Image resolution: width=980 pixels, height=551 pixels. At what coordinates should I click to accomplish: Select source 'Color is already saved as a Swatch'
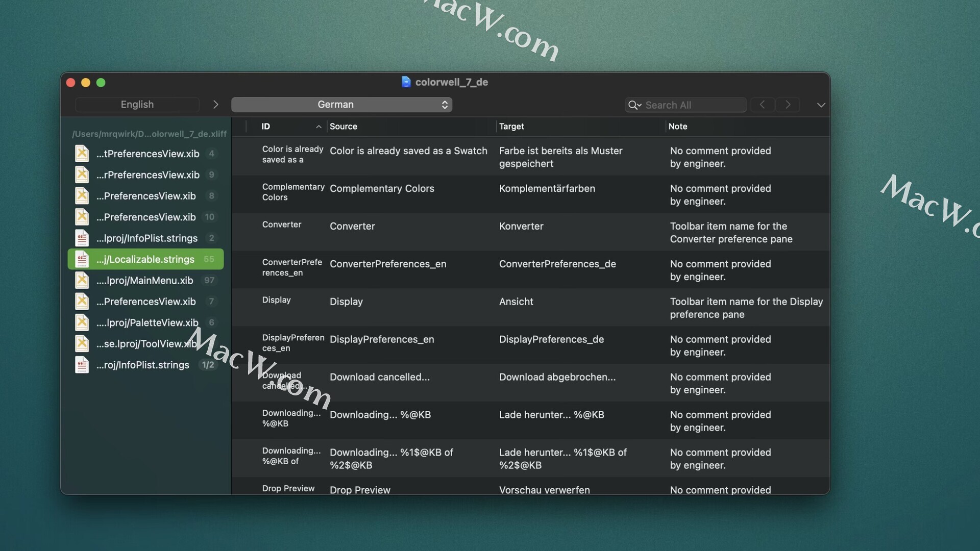click(x=408, y=151)
